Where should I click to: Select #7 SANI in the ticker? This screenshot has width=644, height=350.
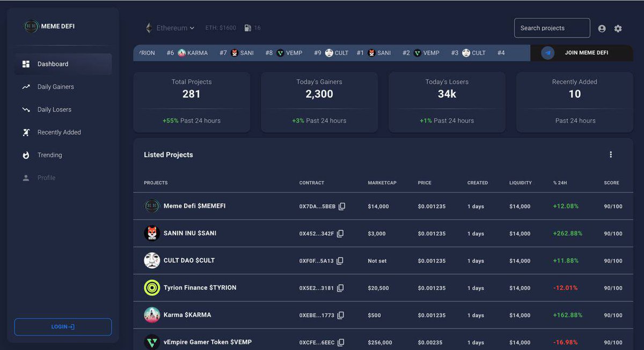pyautogui.click(x=236, y=53)
